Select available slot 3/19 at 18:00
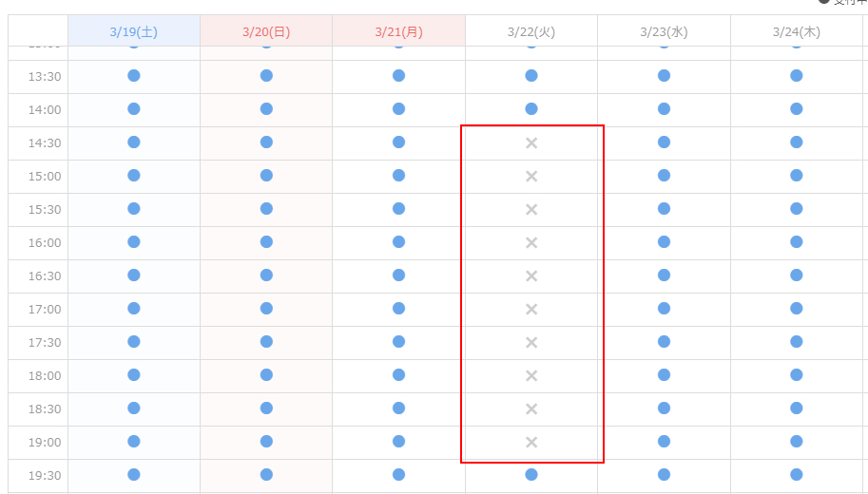868x494 pixels. click(x=134, y=375)
